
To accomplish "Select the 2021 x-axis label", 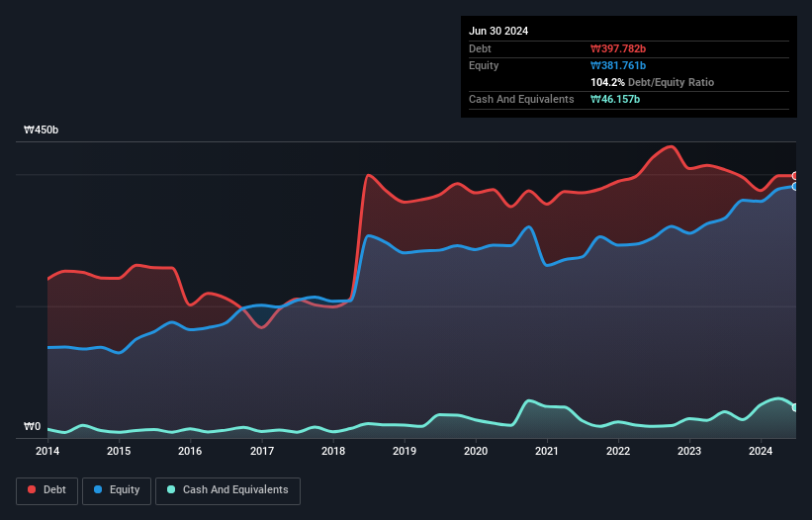I will click(547, 451).
